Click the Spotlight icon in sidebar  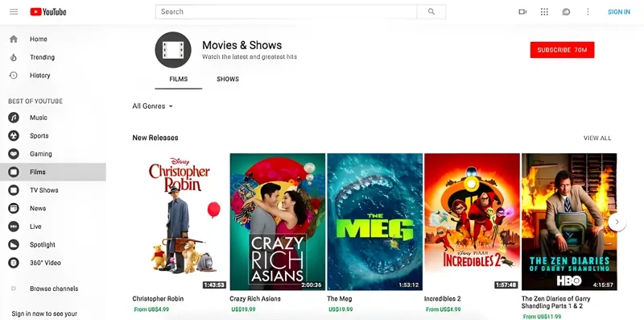tap(14, 245)
